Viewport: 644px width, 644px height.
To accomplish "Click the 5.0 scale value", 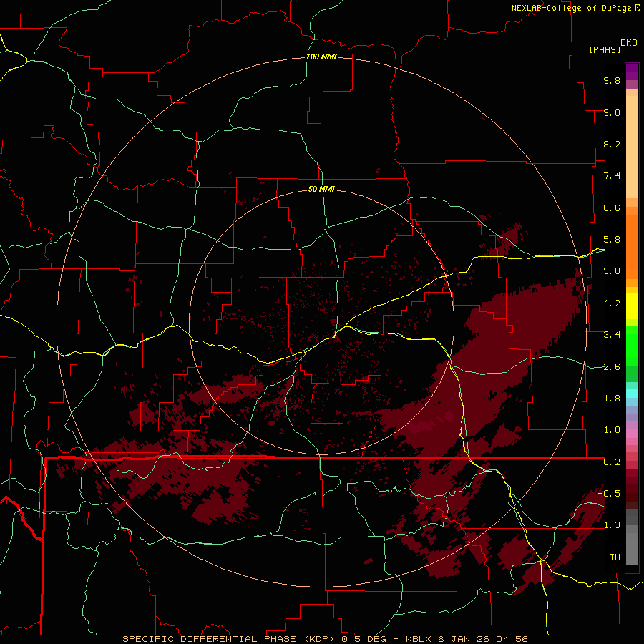I will (612, 271).
